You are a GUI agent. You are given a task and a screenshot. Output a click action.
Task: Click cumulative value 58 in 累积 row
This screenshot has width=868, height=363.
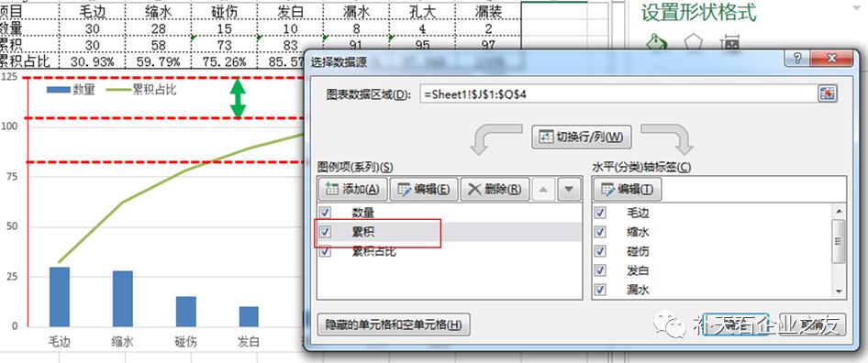(x=159, y=45)
